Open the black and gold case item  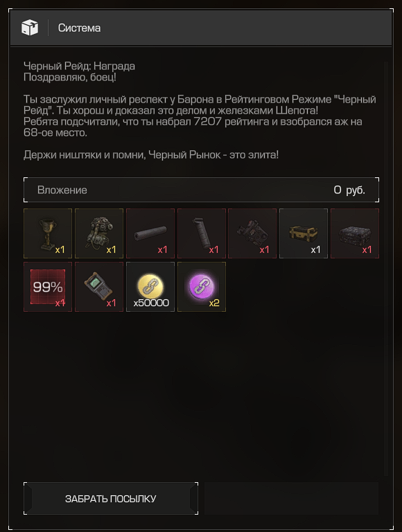(x=304, y=233)
